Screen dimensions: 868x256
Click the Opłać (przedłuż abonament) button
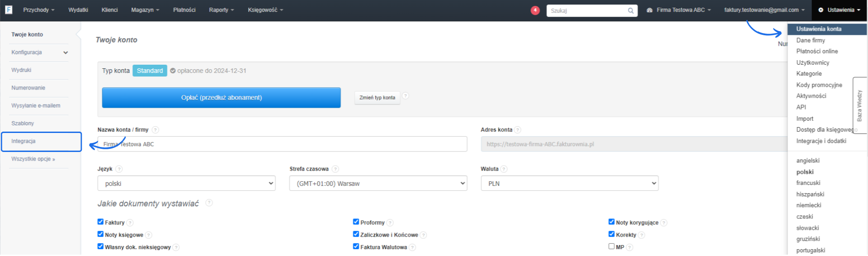pos(221,98)
